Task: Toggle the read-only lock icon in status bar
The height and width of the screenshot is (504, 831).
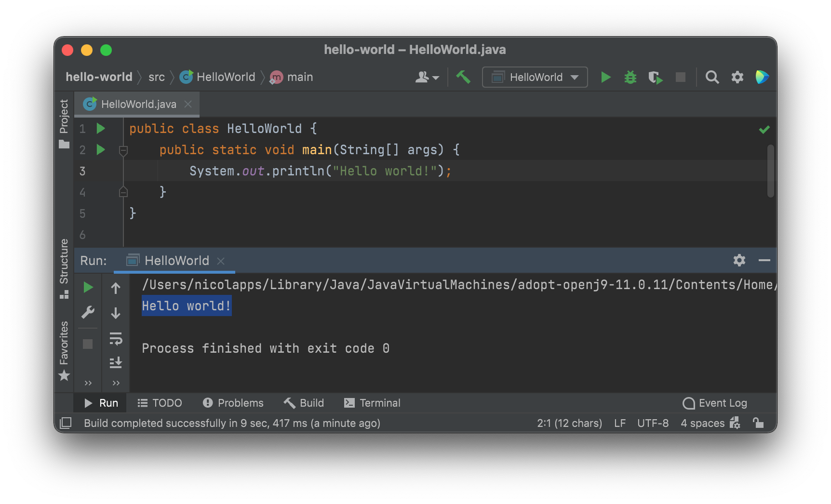Action: (758, 423)
